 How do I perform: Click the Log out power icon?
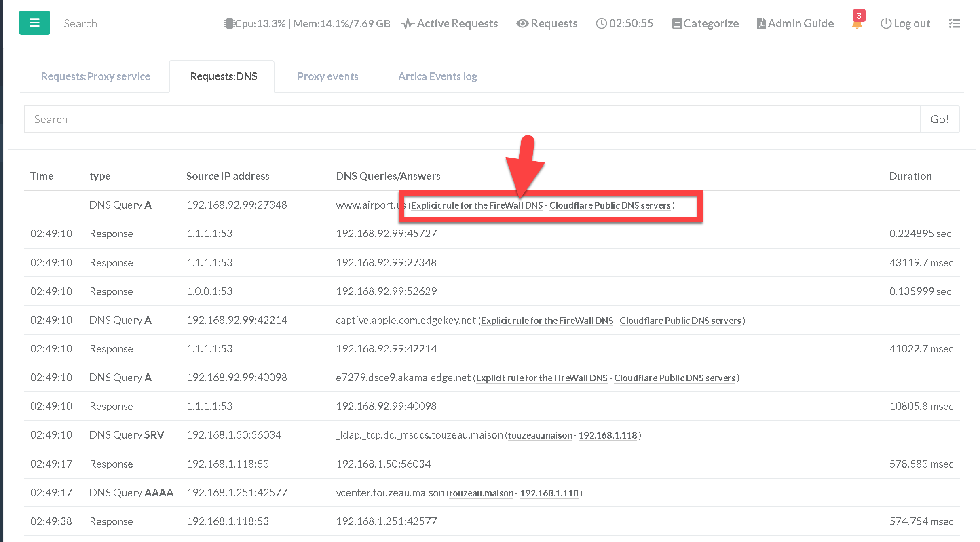(885, 23)
